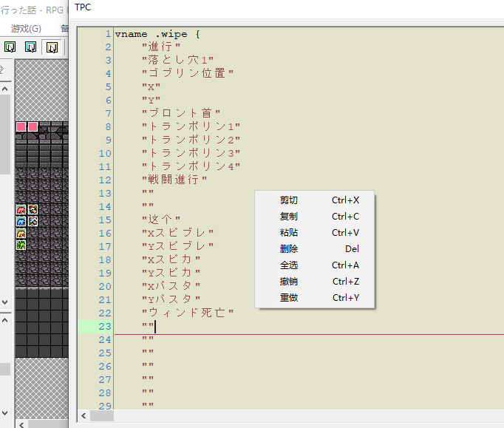
Task: Click the string "戦闘進行" on line 12
Action: click(x=174, y=180)
